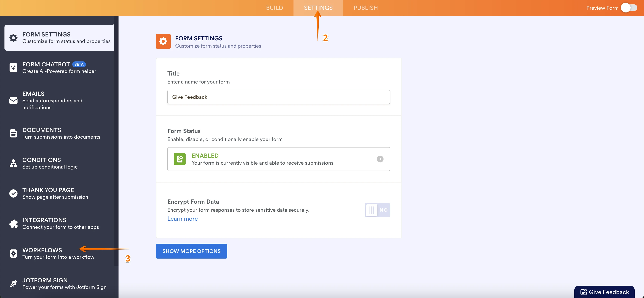Click the Emails envelope icon
The width and height of the screenshot is (644, 298).
pyautogui.click(x=13, y=101)
